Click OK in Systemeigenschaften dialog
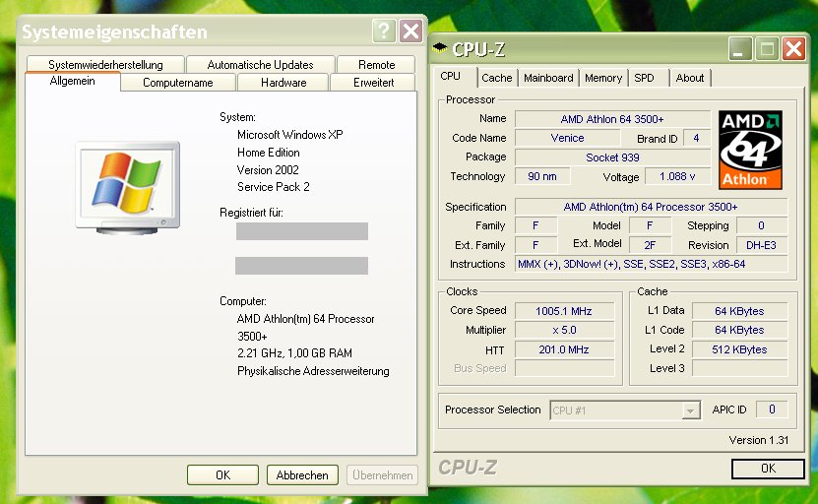Screen dimensions: 818x504 (222, 474)
